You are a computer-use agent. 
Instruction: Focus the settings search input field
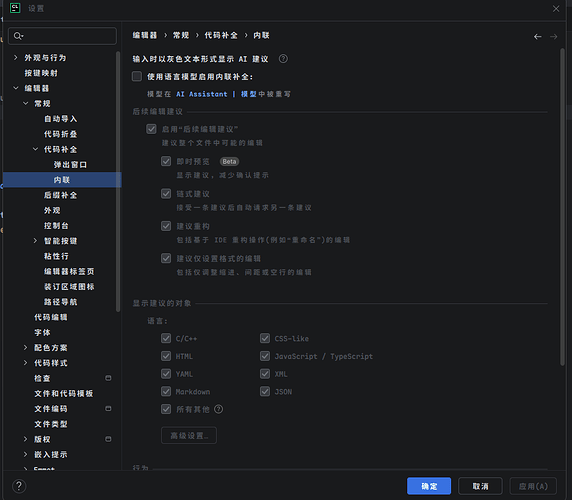pyautogui.click(x=62, y=36)
